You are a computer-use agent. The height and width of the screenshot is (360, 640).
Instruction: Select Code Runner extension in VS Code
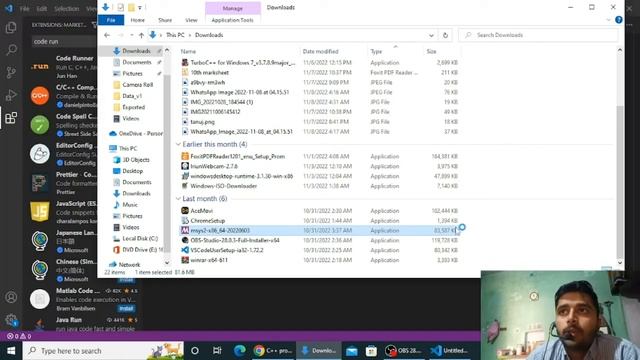coord(63,67)
